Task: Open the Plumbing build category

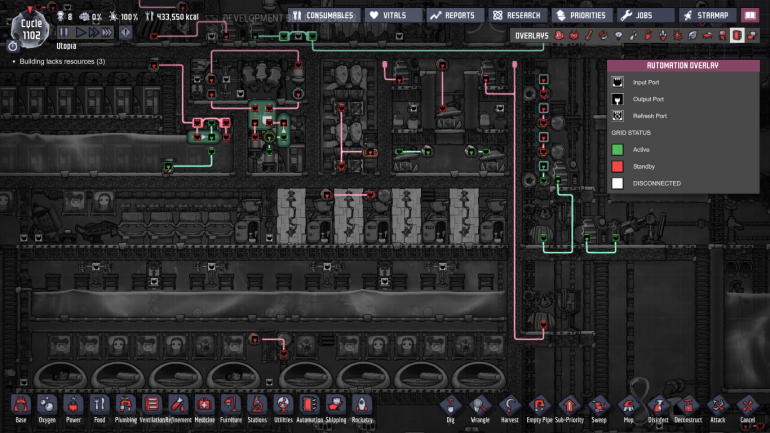Action: pos(126,408)
